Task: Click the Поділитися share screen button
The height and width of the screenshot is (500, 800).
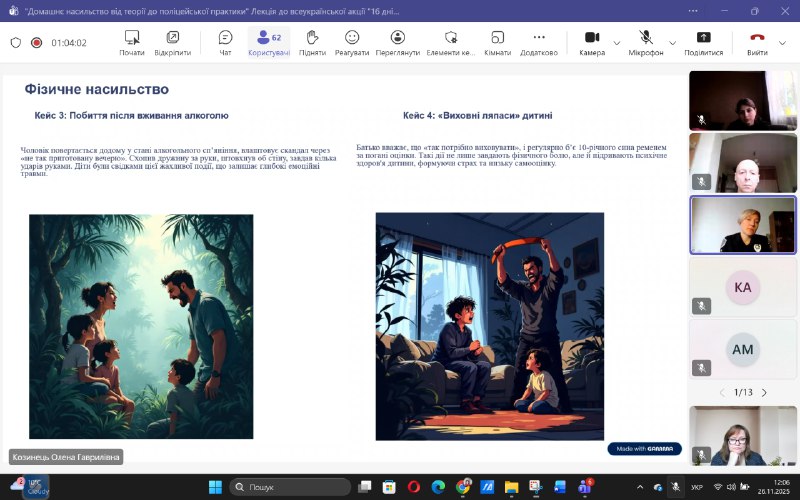Action: (703, 42)
